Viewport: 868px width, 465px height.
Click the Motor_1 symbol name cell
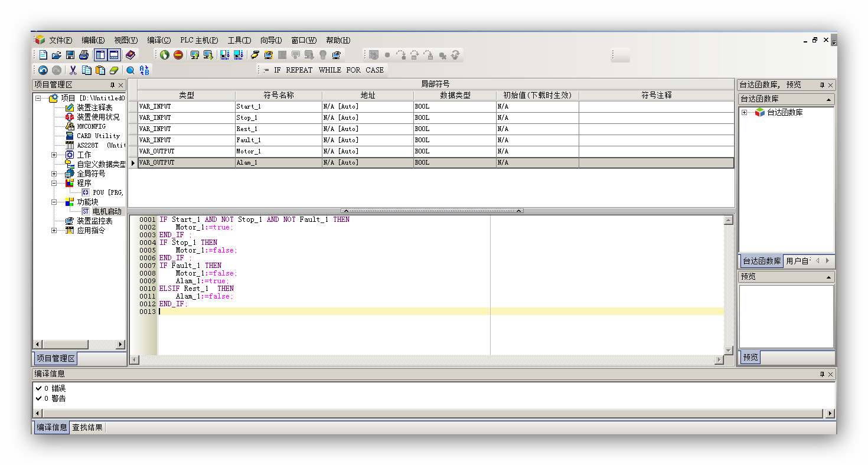point(278,151)
